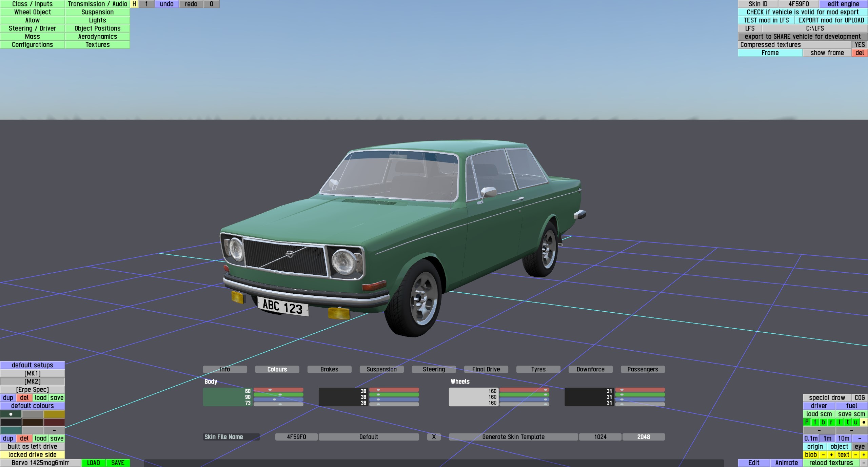The height and width of the screenshot is (467, 868).
Task: Switch to the Tyres tab
Action: (x=538, y=369)
